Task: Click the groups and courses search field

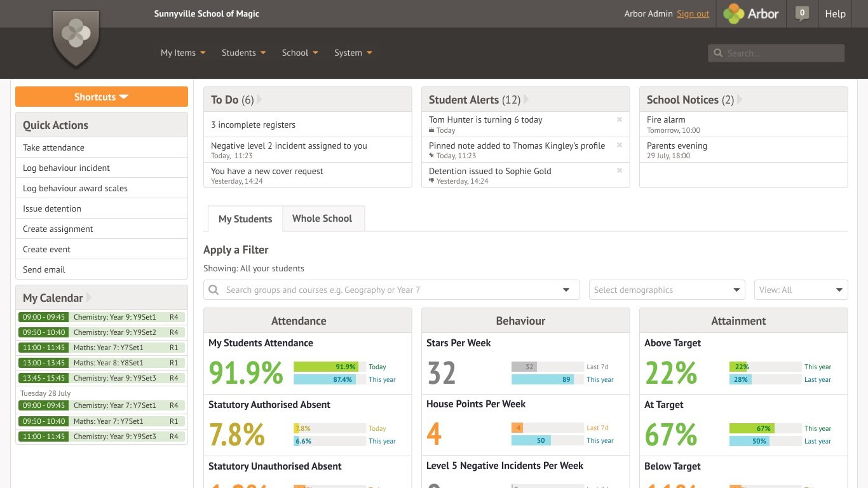Action: point(391,290)
